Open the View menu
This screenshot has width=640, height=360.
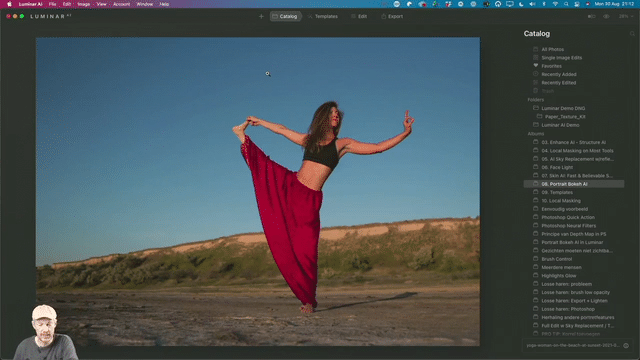[x=101, y=4]
